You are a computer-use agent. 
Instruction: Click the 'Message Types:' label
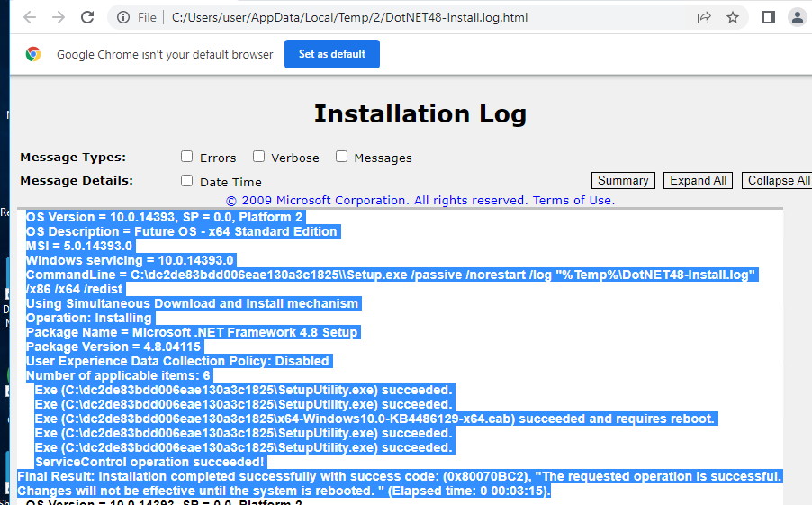[73, 157]
